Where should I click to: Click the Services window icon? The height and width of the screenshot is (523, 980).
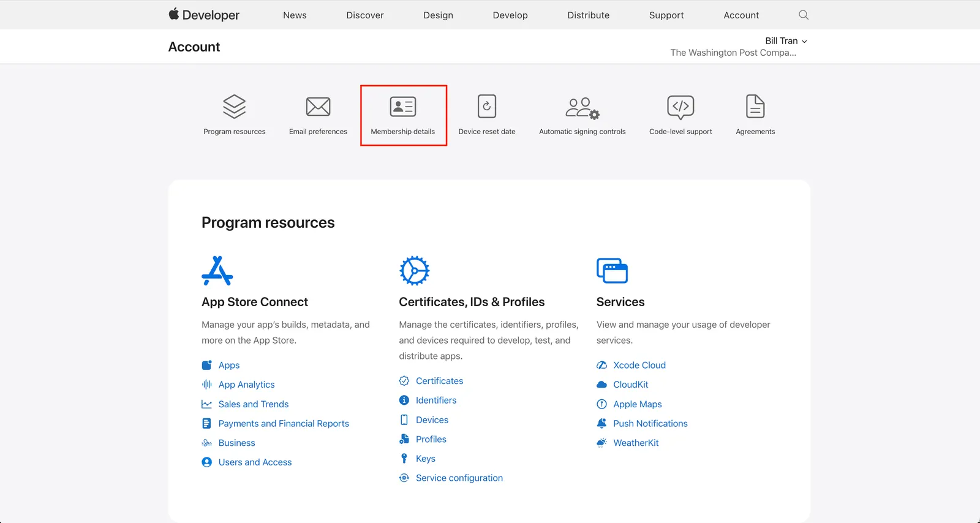click(612, 271)
